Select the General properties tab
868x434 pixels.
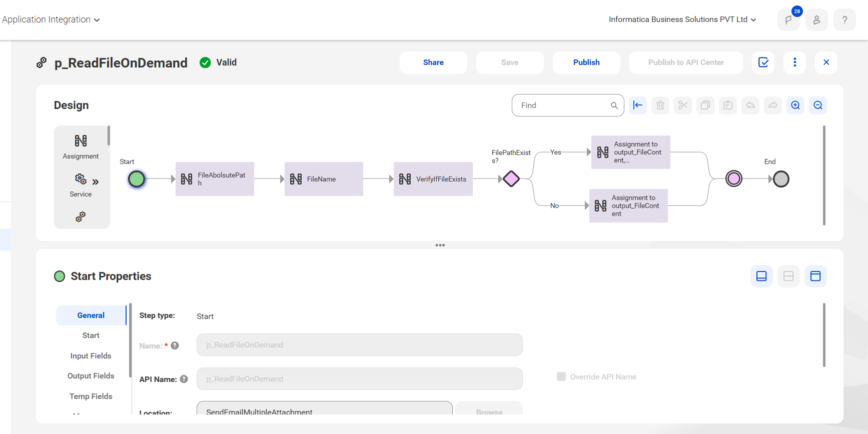[x=91, y=315]
